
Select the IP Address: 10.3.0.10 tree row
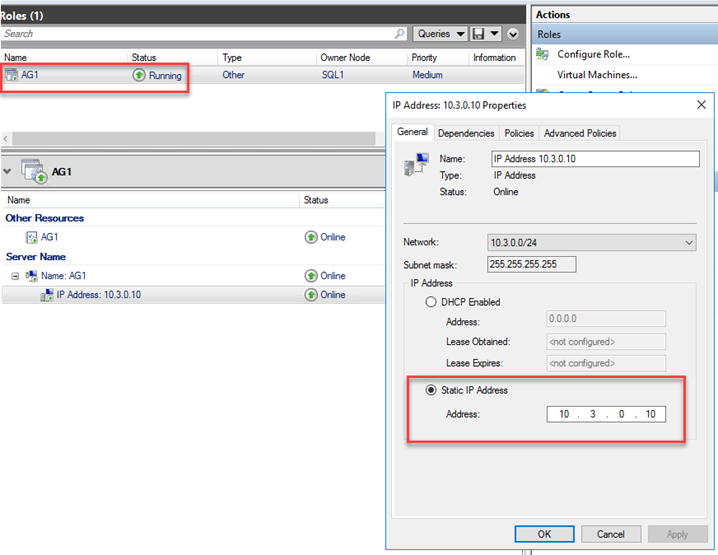tap(194, 295)
